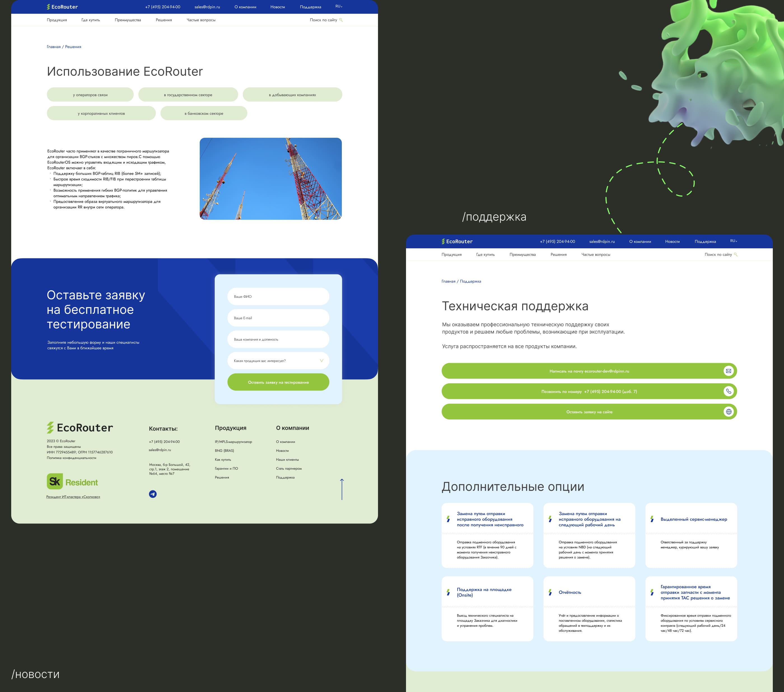Select 'в банковском секторе' tab
The width and height of the screenshot is (784, 692).
[x=204, y=113]
